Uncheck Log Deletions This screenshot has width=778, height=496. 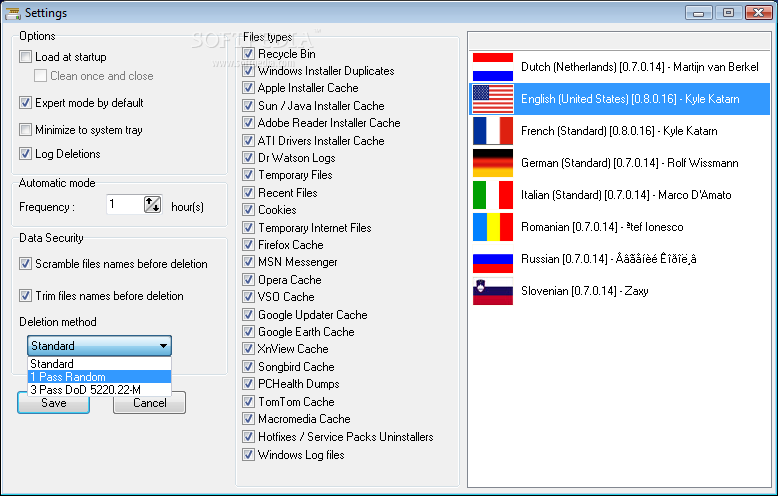click(25, 154)
